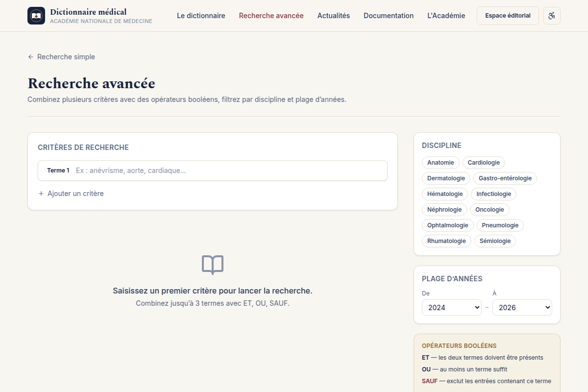Viewport: 588px width, 392px height.
Task: Filter by Infectiologie
Action: pos(494,194)
